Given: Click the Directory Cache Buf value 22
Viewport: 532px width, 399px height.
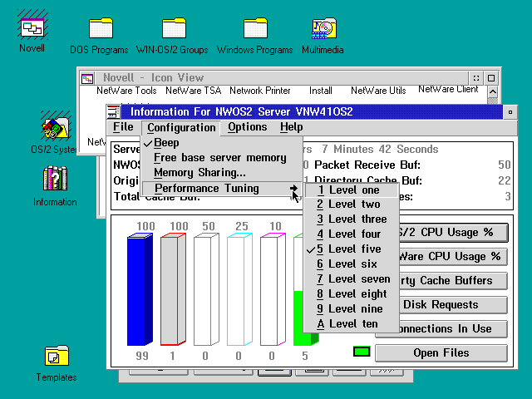Looking at the screenshot, I should coord(505,180).
